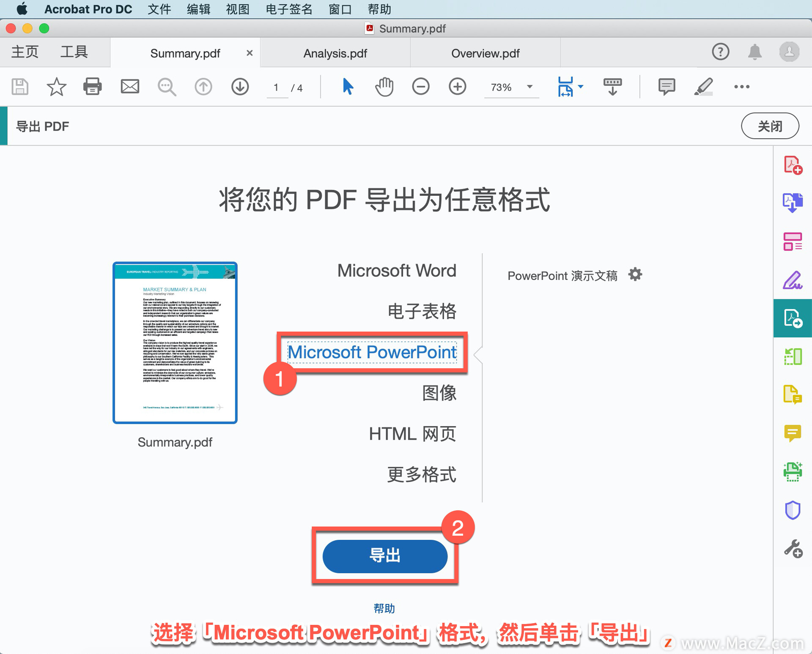
Task: Print the document via printer icon
Action: 93,87
